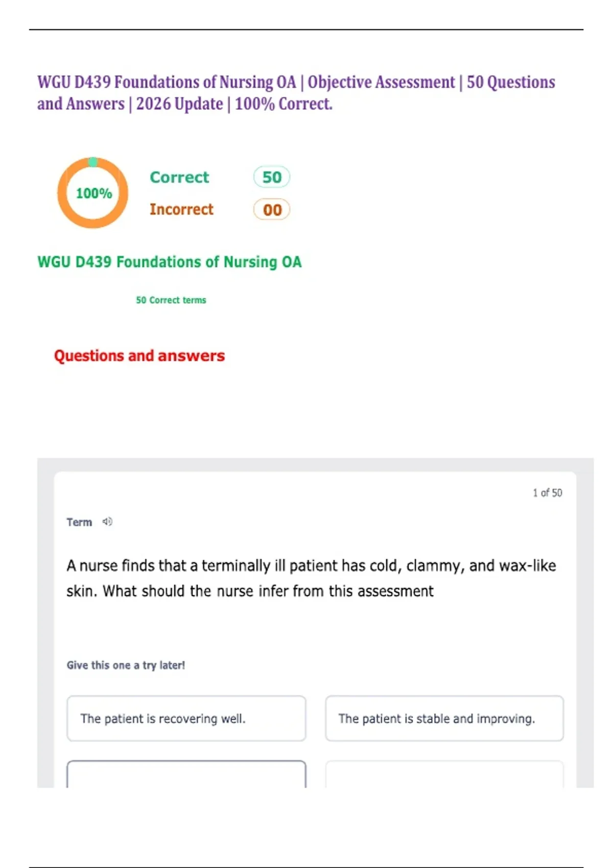Click the orange "Incorrect" label
The width and height of the screenshot is (613, 868).
(x=181, y=209)
